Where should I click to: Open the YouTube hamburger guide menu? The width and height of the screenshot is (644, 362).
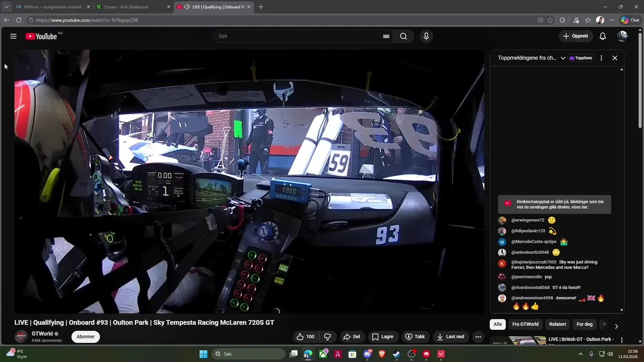click(x=14, y=36)
